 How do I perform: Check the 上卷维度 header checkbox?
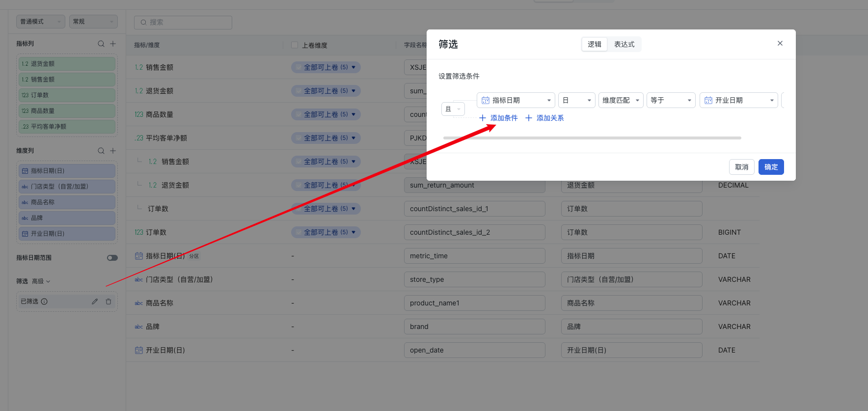295,45
